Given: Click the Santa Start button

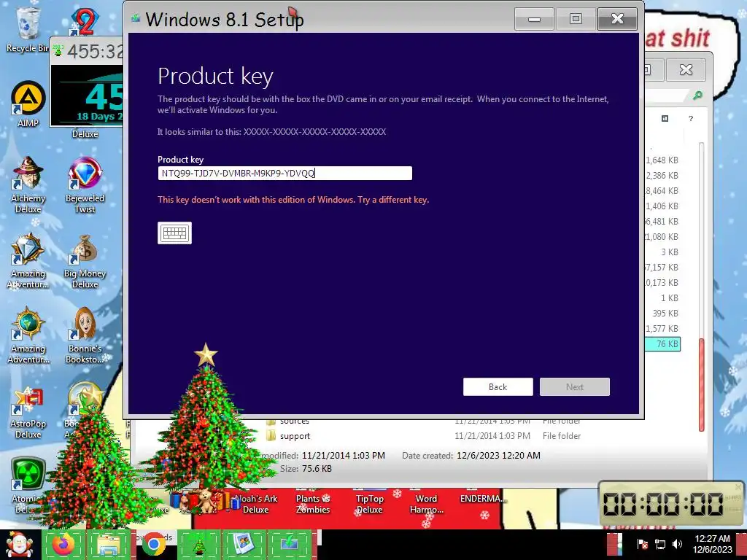Looking at the screenshot, I should pos(19,545).
